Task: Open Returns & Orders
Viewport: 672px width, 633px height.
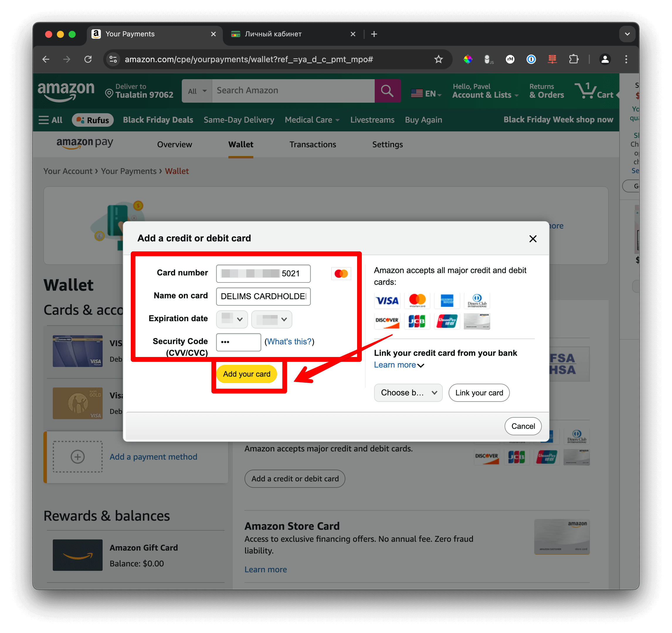Action: pos(546,91)
